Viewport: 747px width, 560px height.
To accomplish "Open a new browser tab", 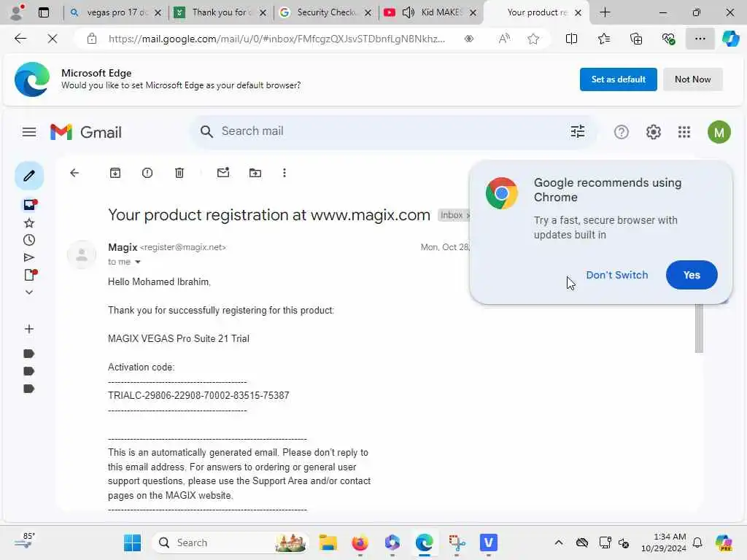I will pyautogui.click(x=605, y=12).
